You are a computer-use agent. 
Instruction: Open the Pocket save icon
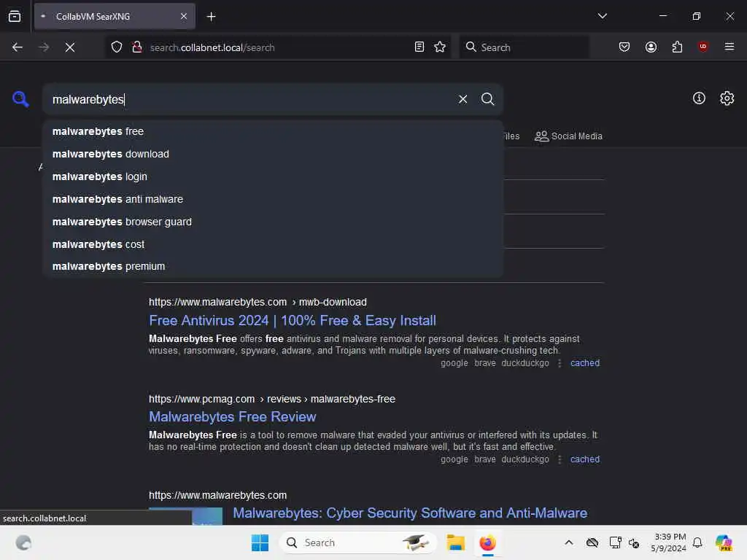624,47
